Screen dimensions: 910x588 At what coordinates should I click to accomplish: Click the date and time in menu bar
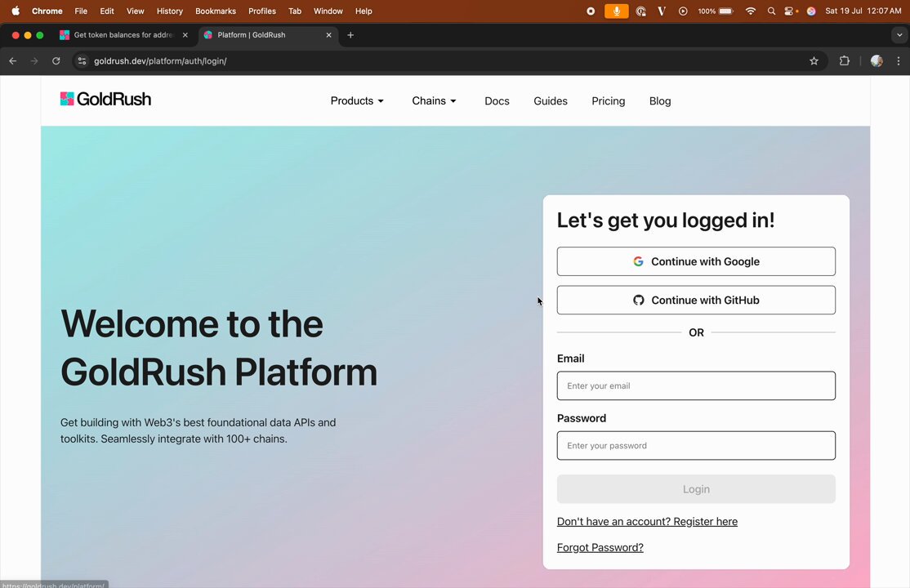863,11
